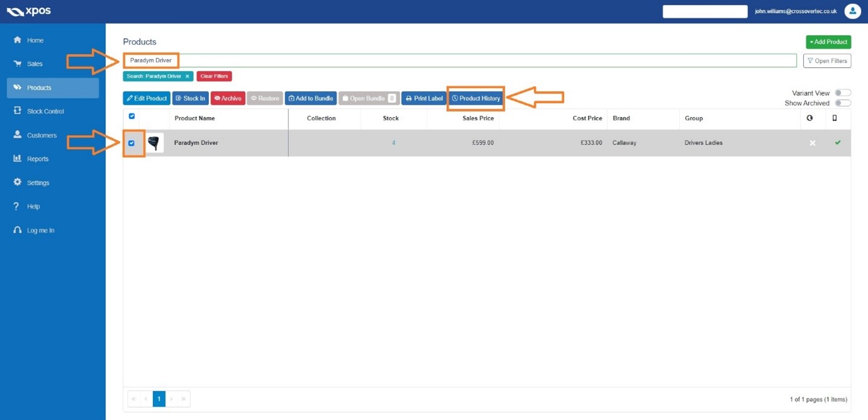Click the '1 of 1 pages (1 items)' text
Viewport: 868px width, 420px height.
coord(818,399)
